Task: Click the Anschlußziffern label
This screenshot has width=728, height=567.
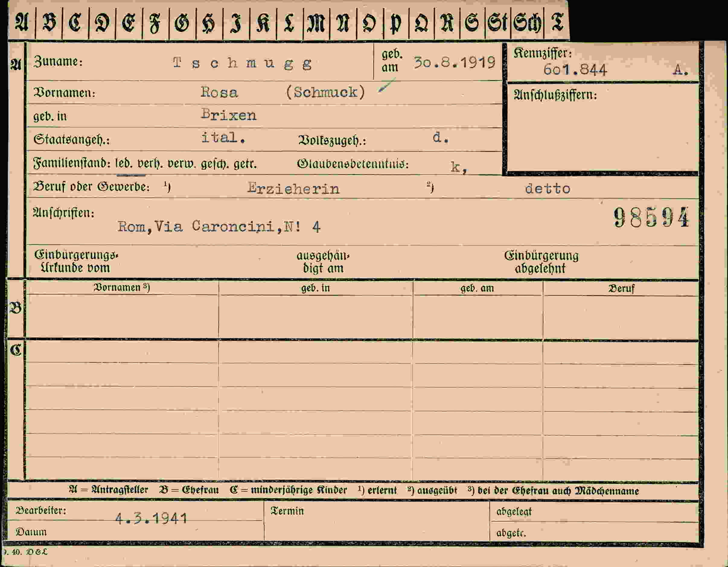Action: 555,95
